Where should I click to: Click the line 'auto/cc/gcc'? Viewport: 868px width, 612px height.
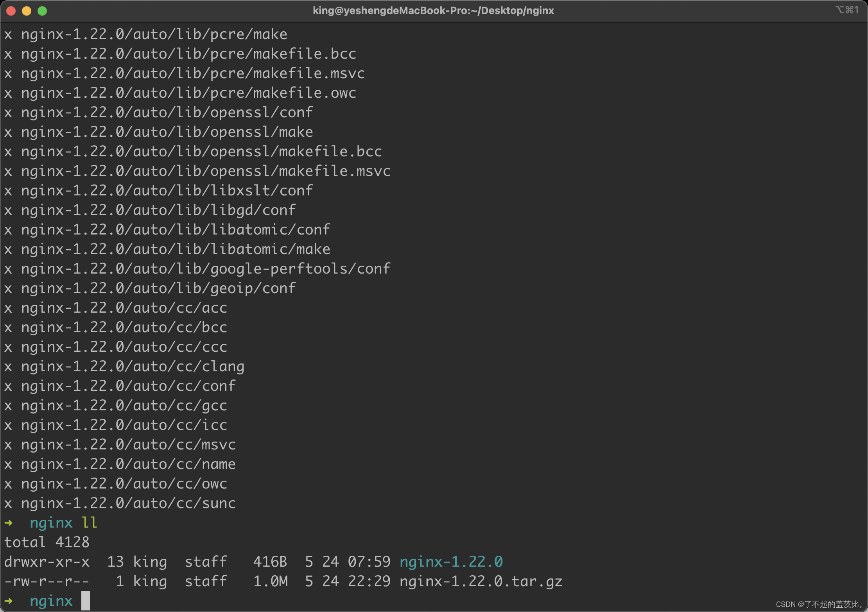tap(116, 406)
